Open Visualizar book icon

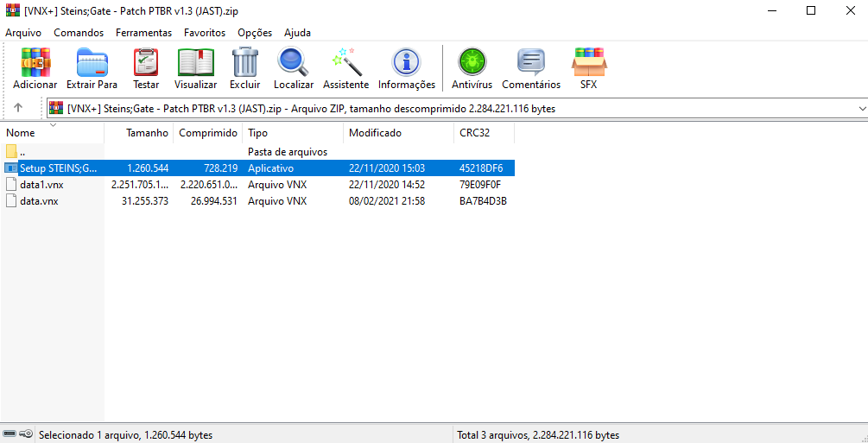196,62
